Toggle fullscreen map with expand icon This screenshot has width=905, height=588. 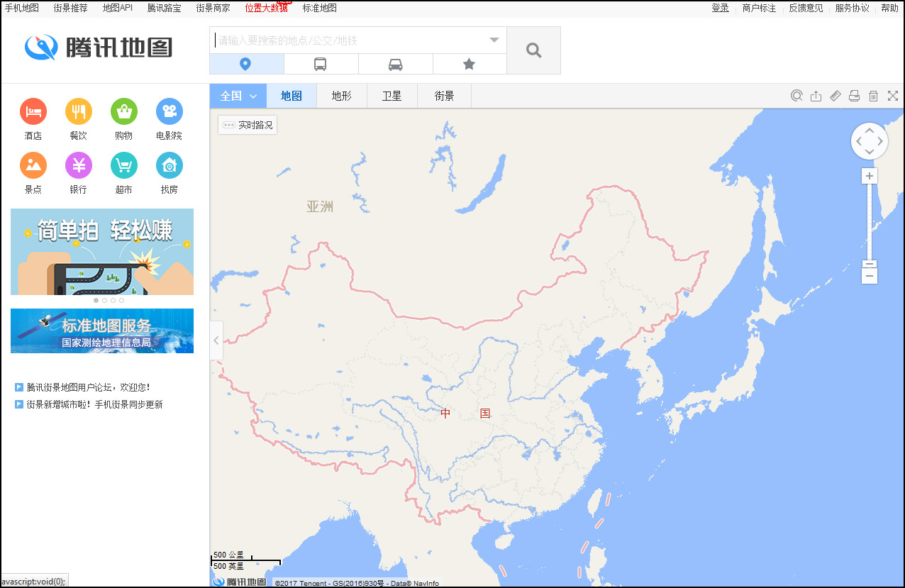pyautogui.click(x=893, y=96)
